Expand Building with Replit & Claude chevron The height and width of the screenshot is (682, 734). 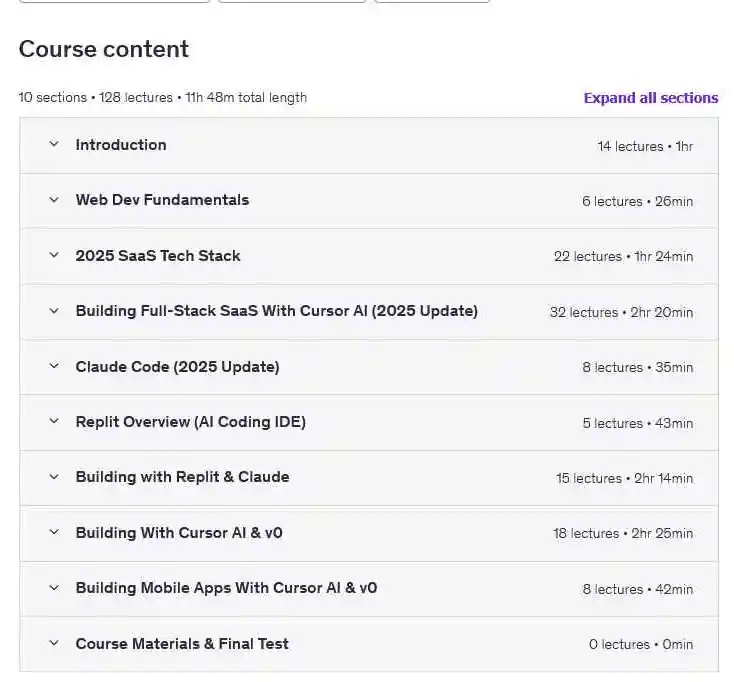click(x=54, y=477)
